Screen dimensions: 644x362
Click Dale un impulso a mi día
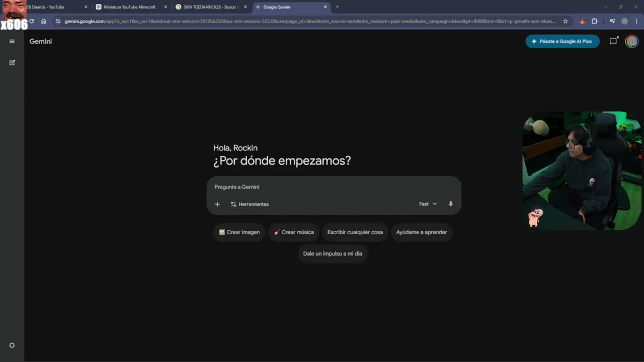coord(333,254)
